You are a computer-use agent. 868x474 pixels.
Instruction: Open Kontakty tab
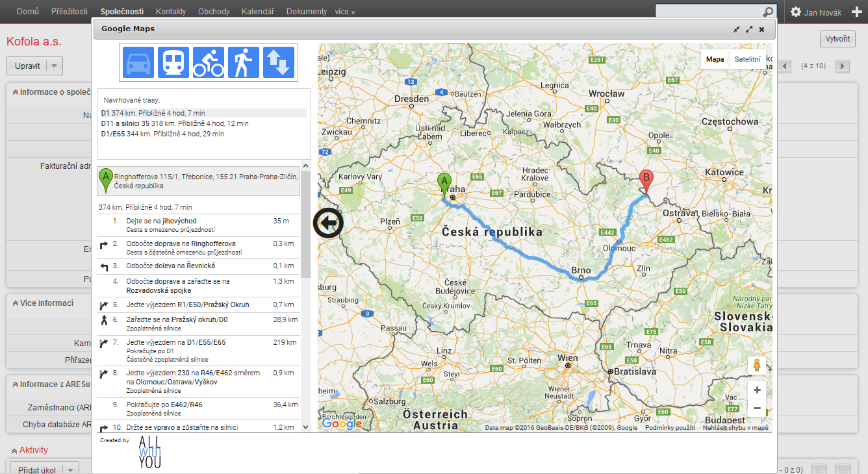pos(171,12)
